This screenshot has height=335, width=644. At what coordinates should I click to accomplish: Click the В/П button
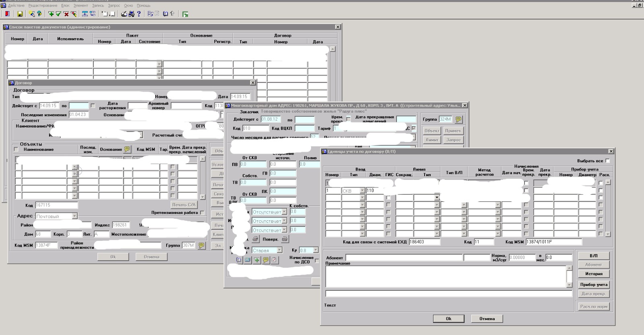click(x=594, y=256)
